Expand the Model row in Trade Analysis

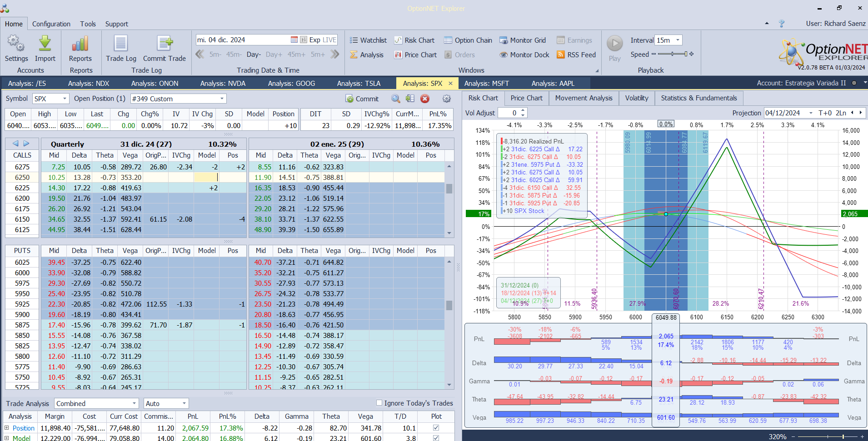(7, 438)
